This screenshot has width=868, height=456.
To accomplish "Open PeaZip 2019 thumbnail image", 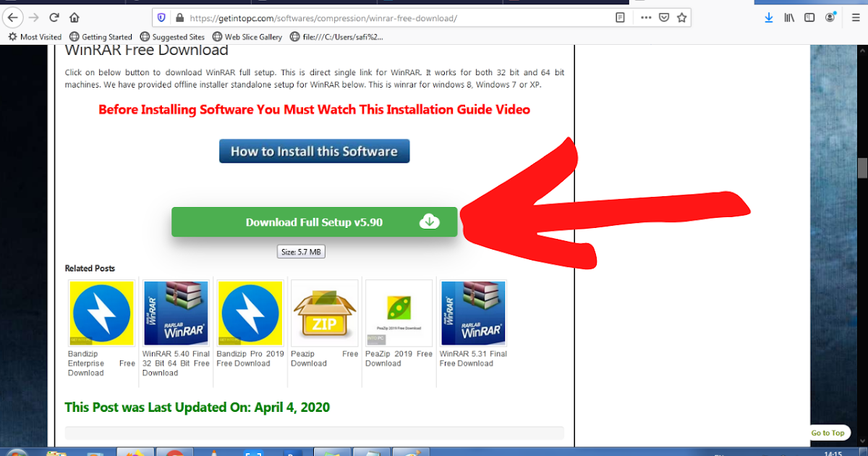I will pyautogui.click(x=399, y=313).
